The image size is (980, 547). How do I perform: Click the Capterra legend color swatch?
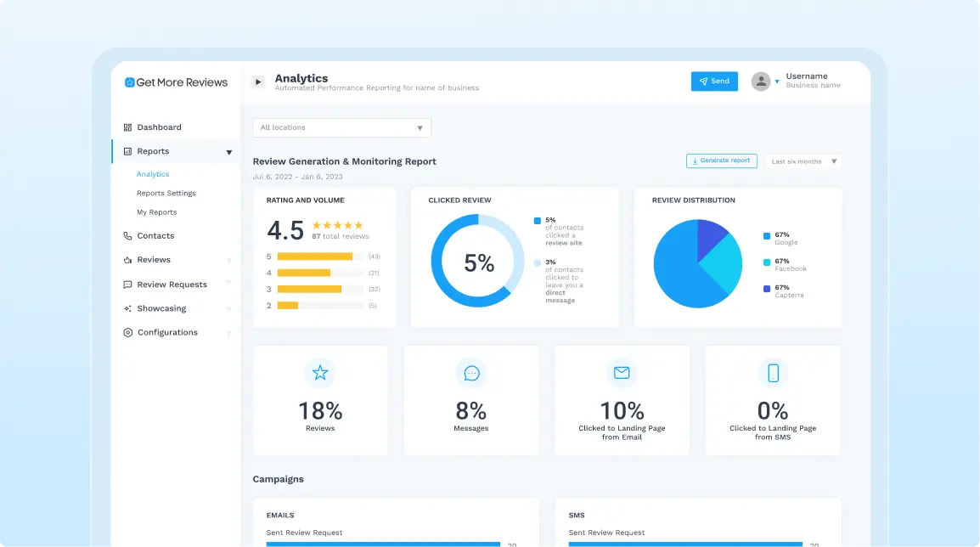[767, 289]
